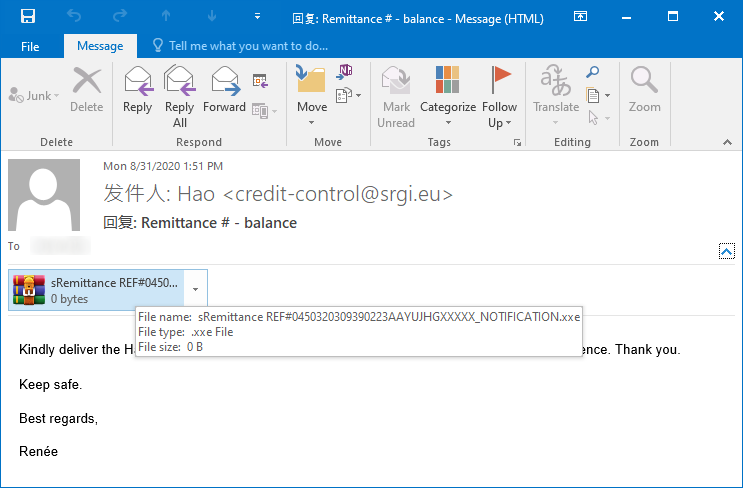The height and width of the screenshot is (488, 743).
Task: Switch to the Message ribbon tab
Action: [100, 46]
